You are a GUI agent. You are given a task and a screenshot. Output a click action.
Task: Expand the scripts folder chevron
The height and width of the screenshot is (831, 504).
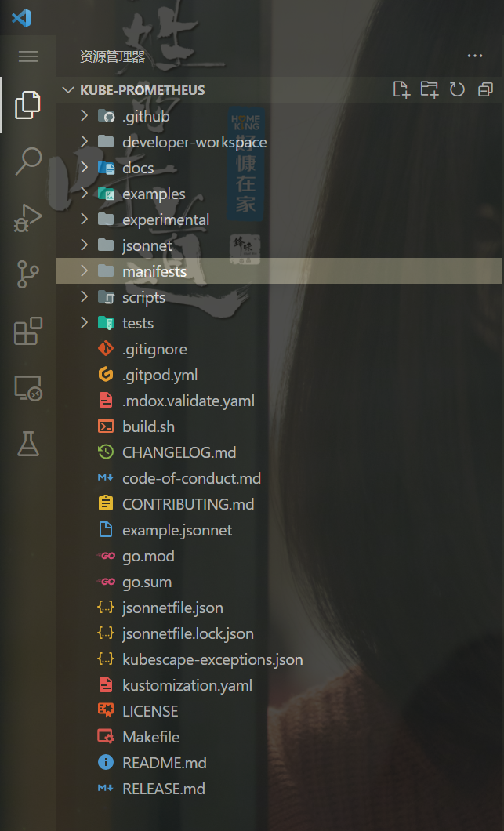[x=85, y=297]
